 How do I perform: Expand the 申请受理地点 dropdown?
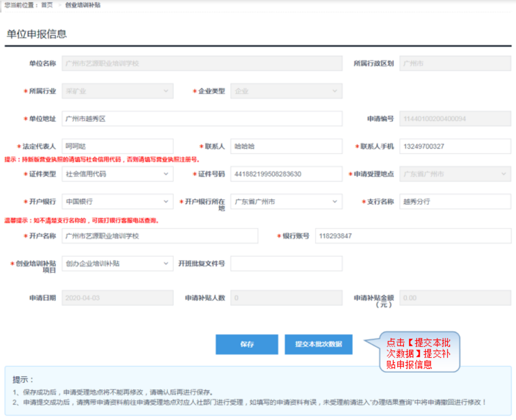(x=455, y=174)
